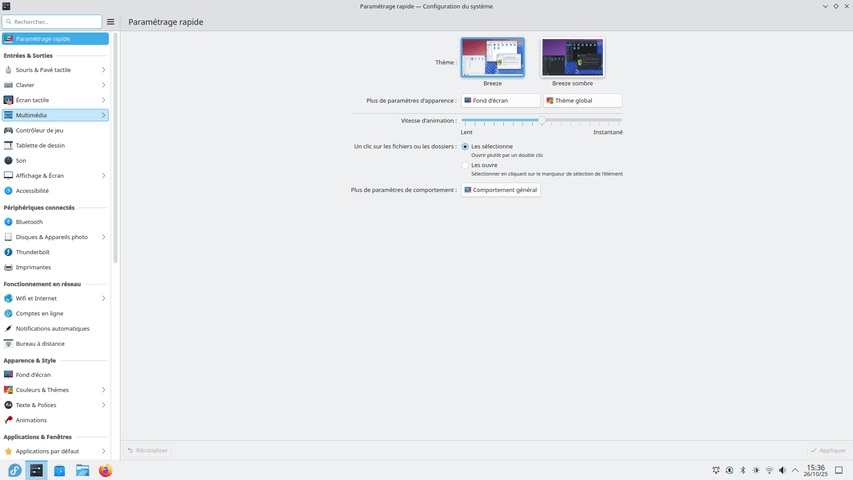
Task: Click the clock showing 15:36
Action: pyautogui.click(x=815, y=470)
